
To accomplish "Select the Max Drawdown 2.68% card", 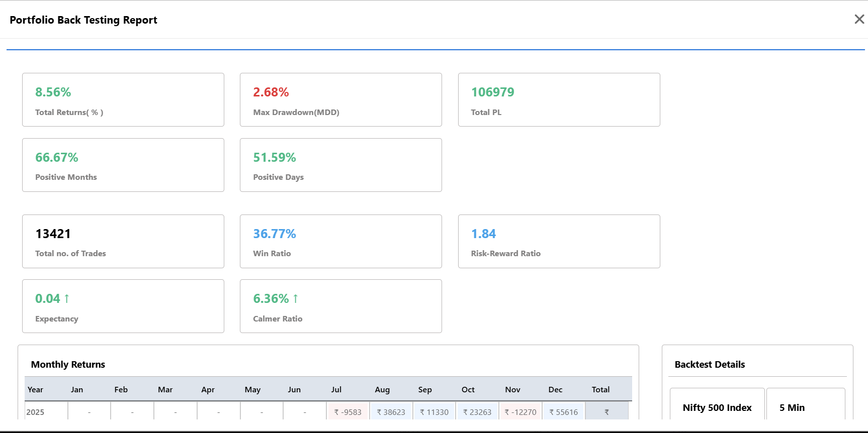I will coord(341,99).
